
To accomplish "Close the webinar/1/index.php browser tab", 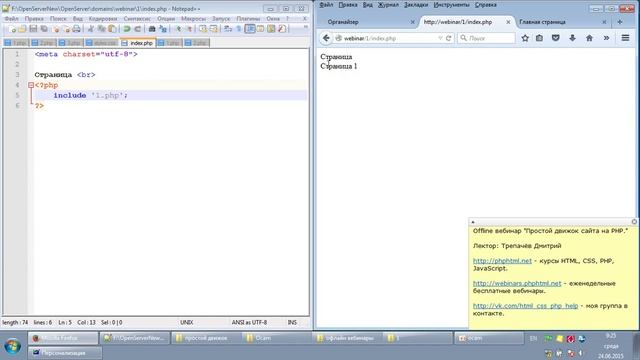I will pos(508,22).
